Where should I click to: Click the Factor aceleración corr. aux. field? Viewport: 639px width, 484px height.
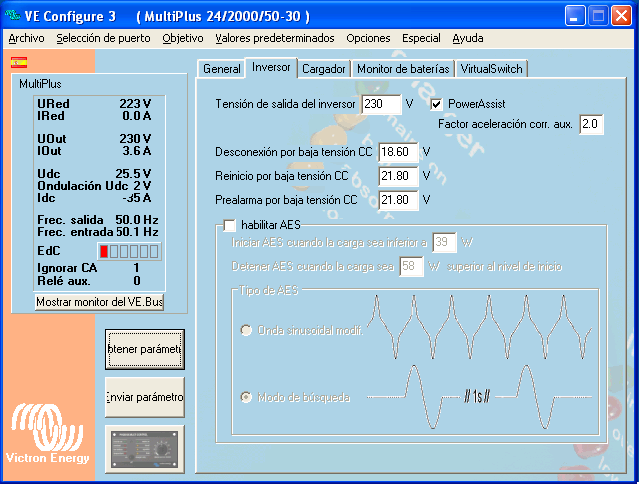click(x=591, y=124)
